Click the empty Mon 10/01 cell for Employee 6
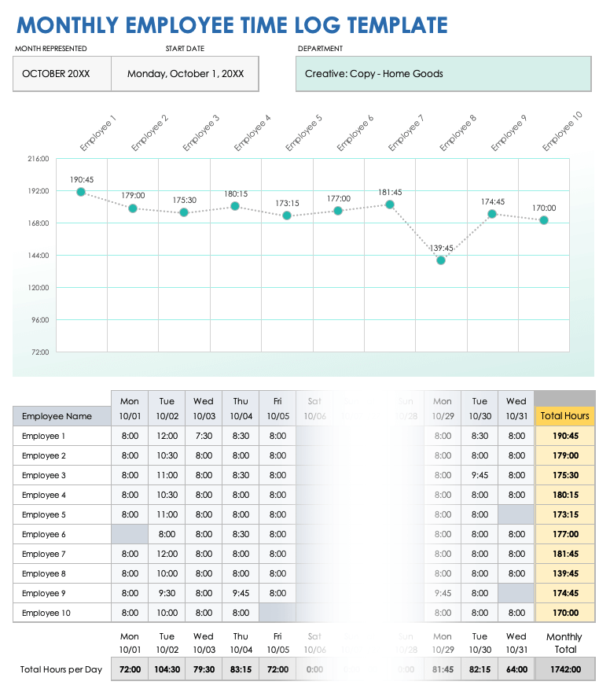Image resolution: width=610 pixels, height=700 pixels. point(130,534)
